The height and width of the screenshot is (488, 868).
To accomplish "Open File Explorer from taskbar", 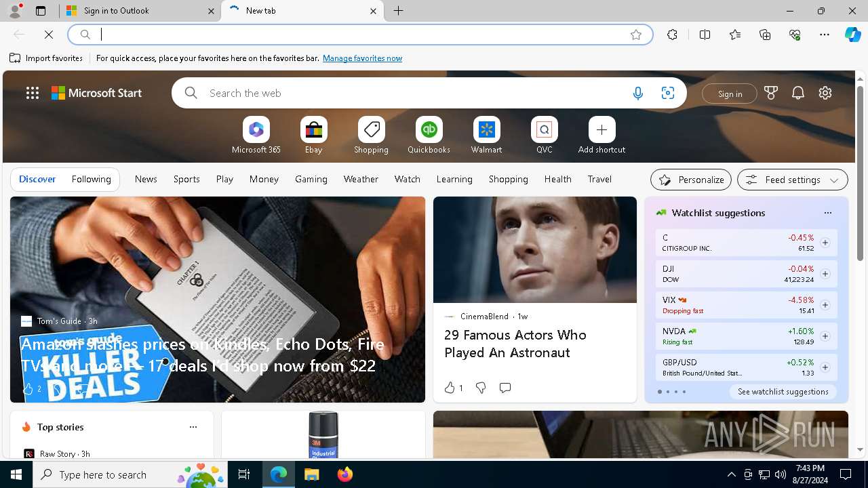I will coord(311,474).
